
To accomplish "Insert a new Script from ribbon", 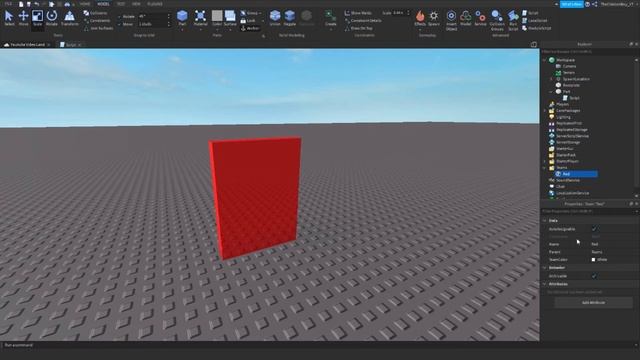I will click(x=530, y=13).
